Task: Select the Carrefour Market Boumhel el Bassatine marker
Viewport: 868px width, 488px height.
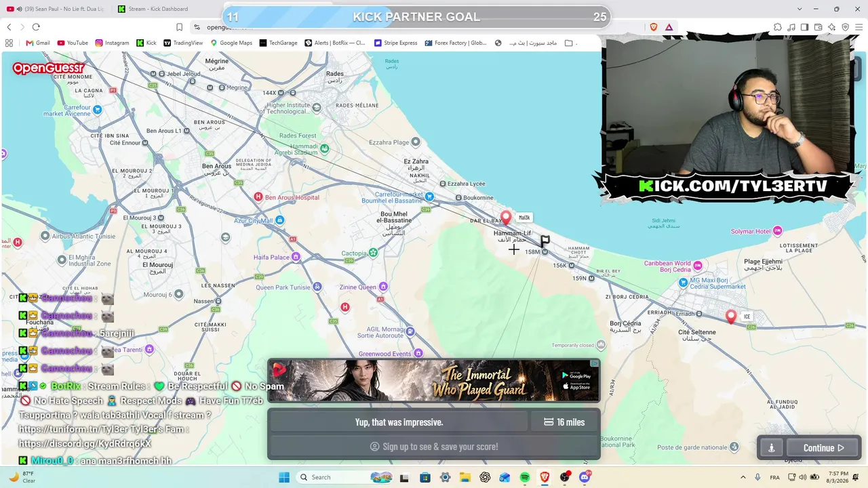Action: 429,197
